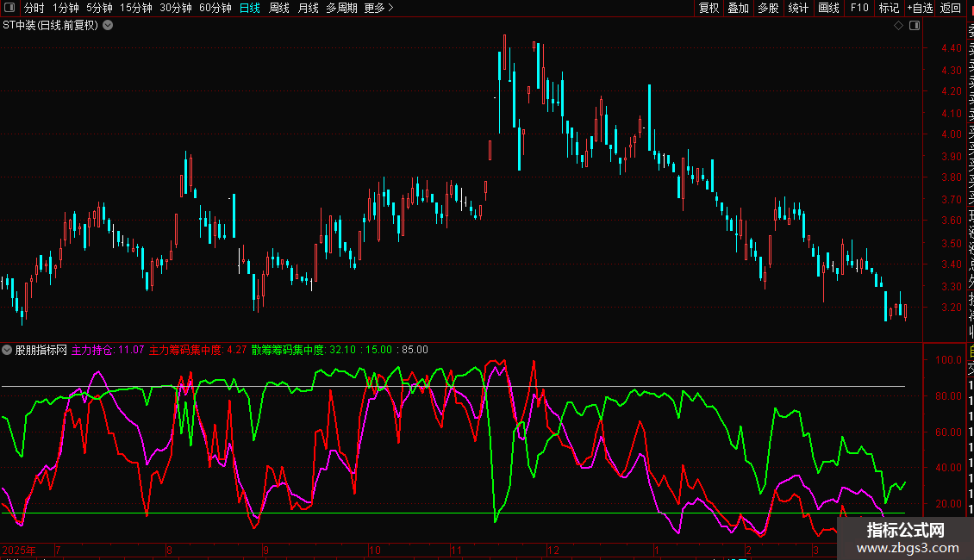Screen dimensions: 974x560
Task: Select the 15分钟 period tab
Action: (x=136, y=8)
